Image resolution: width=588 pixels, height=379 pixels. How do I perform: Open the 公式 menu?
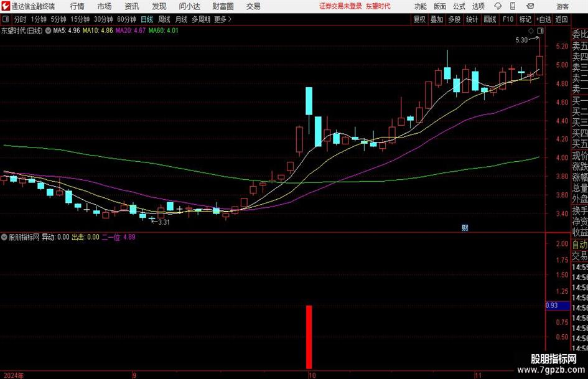[x=459, y=6]
